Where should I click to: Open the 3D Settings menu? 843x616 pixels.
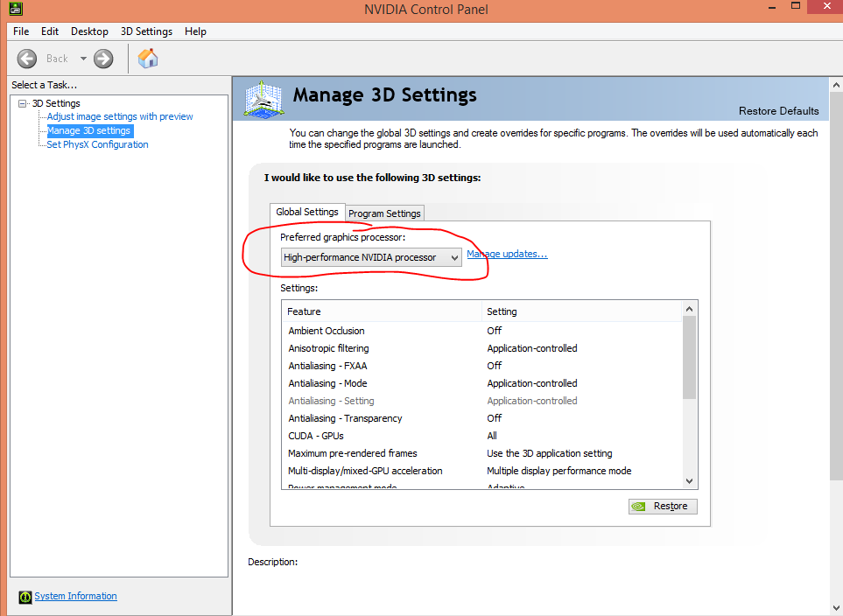point(146,31)
